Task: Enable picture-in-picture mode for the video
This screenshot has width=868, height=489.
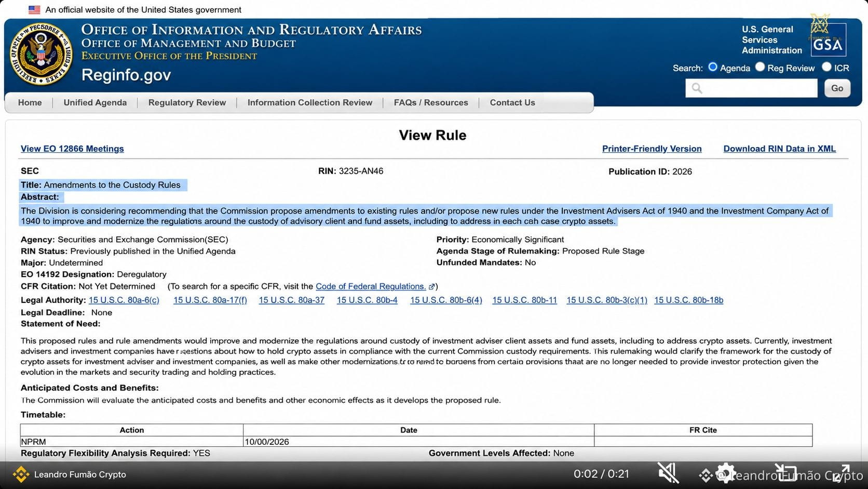Action: point(786,472)
